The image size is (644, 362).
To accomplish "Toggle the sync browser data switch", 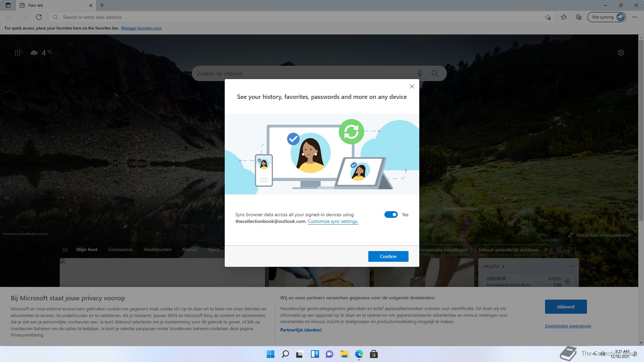I will click(391, 215).
